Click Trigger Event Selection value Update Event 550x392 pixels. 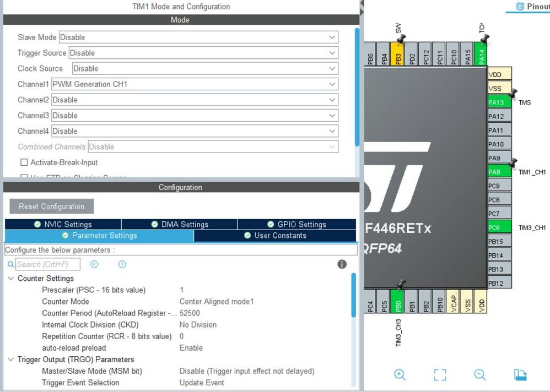[x=202, y=383]
